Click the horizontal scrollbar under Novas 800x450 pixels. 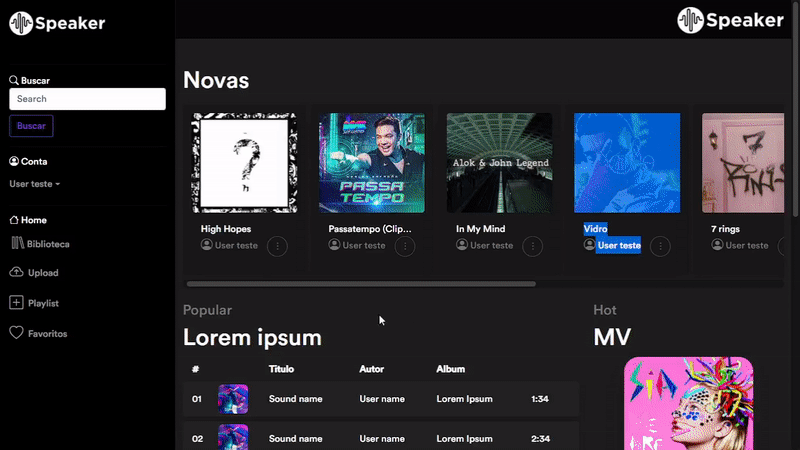pyautogui.click(x=360, y=284)
